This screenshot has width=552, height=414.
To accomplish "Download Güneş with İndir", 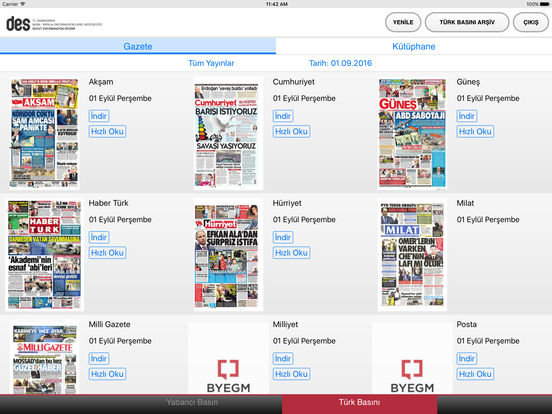I will 467,116.
